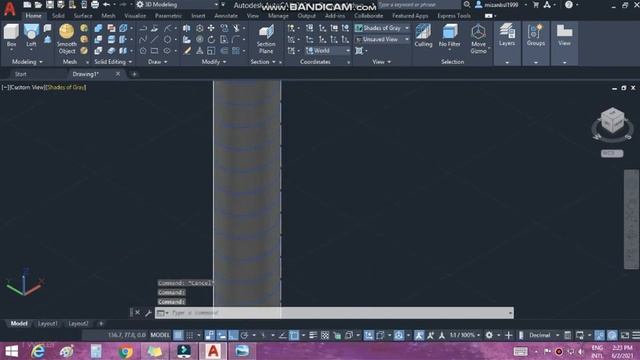Toggle snap mode in status bar
Image resolution: width=640 pixels, height=360 pixels.
click(x=190, y=335)
